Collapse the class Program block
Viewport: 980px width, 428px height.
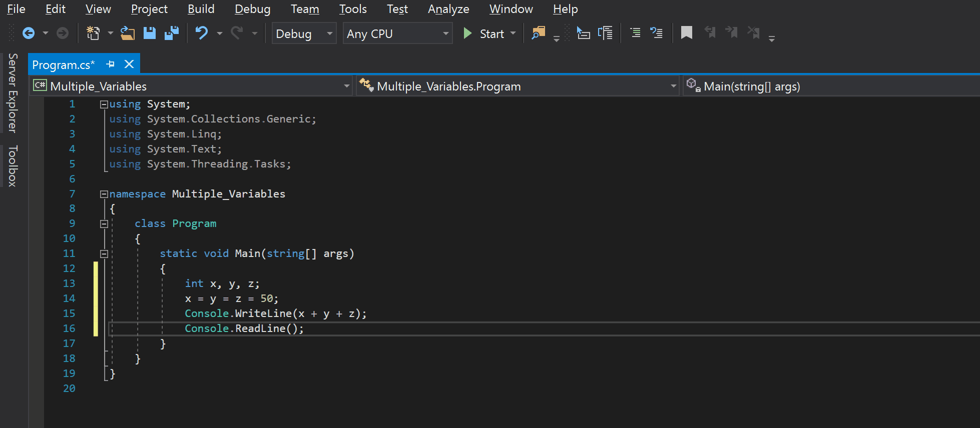pos(104,224)
